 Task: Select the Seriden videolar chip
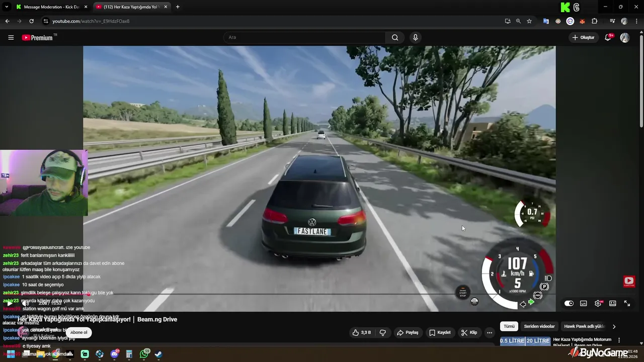(x=539, y=326)
